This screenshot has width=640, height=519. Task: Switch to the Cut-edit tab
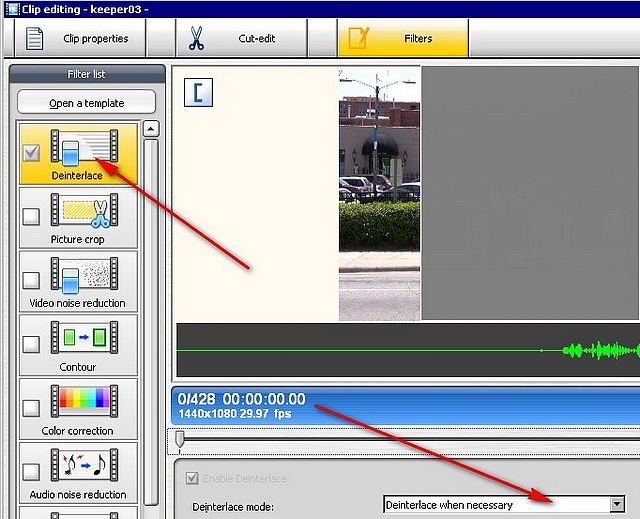(x=242, y=38)
